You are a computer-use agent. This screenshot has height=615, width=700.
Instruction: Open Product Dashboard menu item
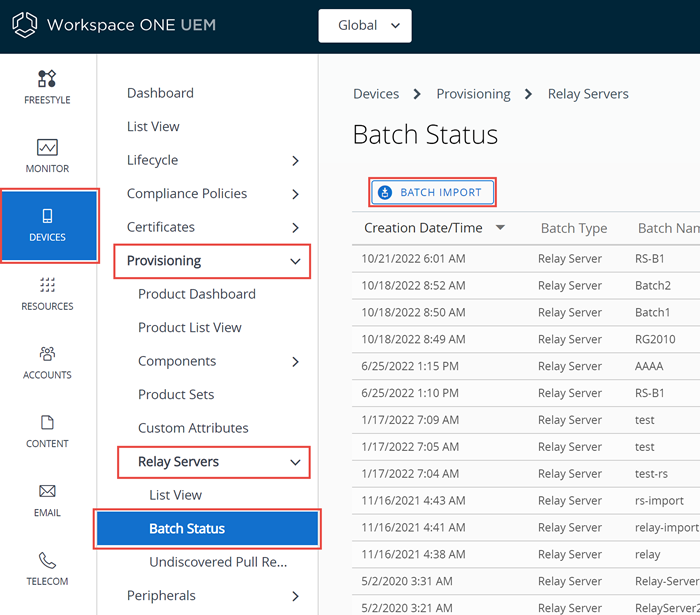(197, 294)
